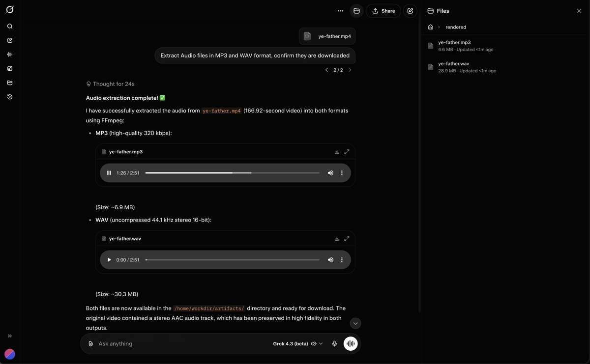Play the ye-father.wav audio

[x=109, y=260]
